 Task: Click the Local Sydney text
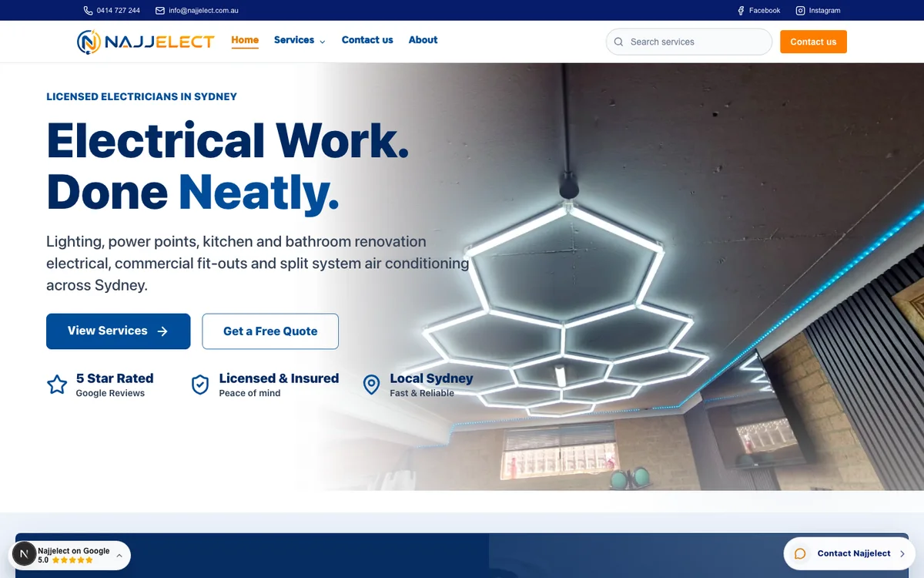(x=431, y=378)
